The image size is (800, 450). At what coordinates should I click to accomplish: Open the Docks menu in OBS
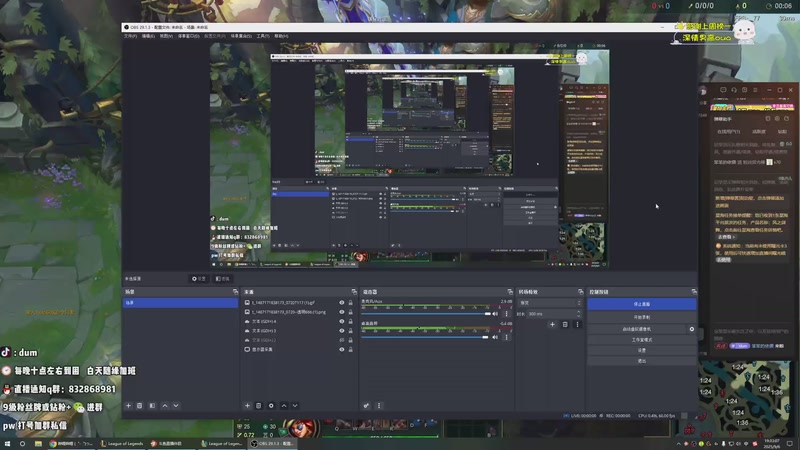pyautogui.click(x=188, y=36)
